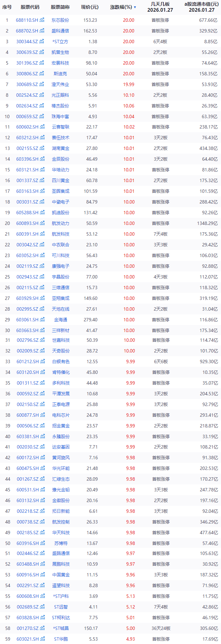This screenshot has height=644, width=221.
Task: Open the 白银有色 stock page
Action: click(x=61, y=361)
